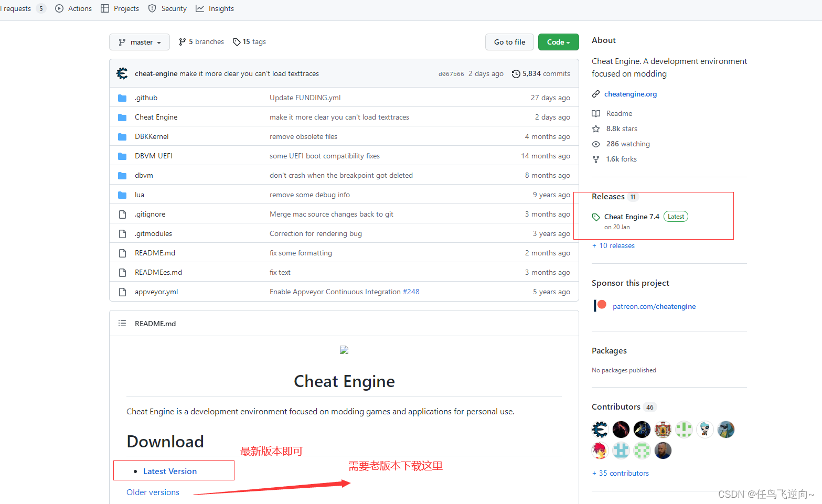Click the fork icon next to 1.6k forks
Viewport: 822px width, 504px height.
pos(596,159)
